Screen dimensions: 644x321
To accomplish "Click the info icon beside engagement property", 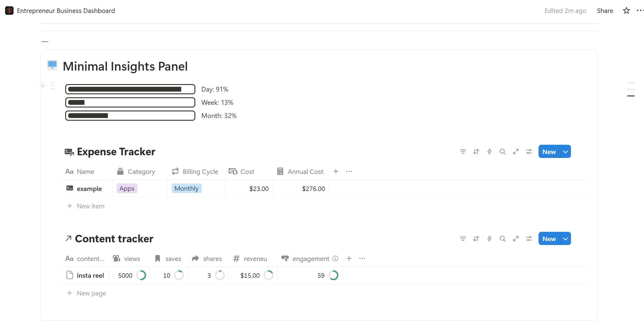I will pos(335,258).
